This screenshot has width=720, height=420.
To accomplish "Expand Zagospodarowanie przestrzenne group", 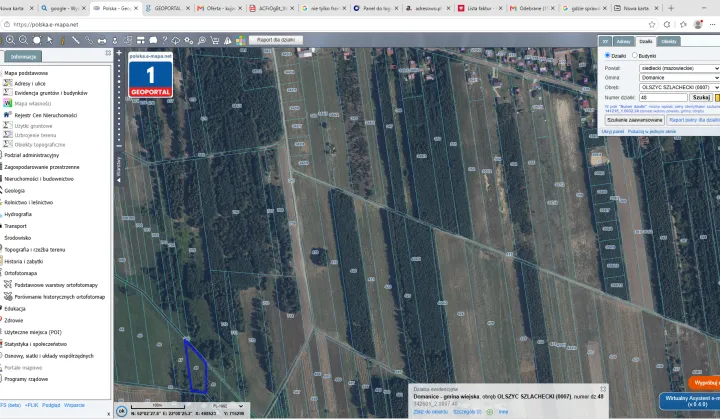I will pos(41,167).
